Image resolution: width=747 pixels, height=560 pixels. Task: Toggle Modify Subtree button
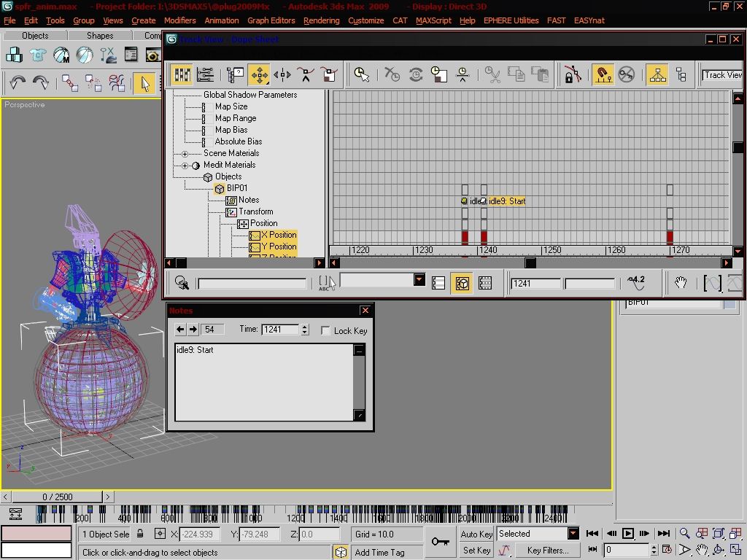[657, 75]
